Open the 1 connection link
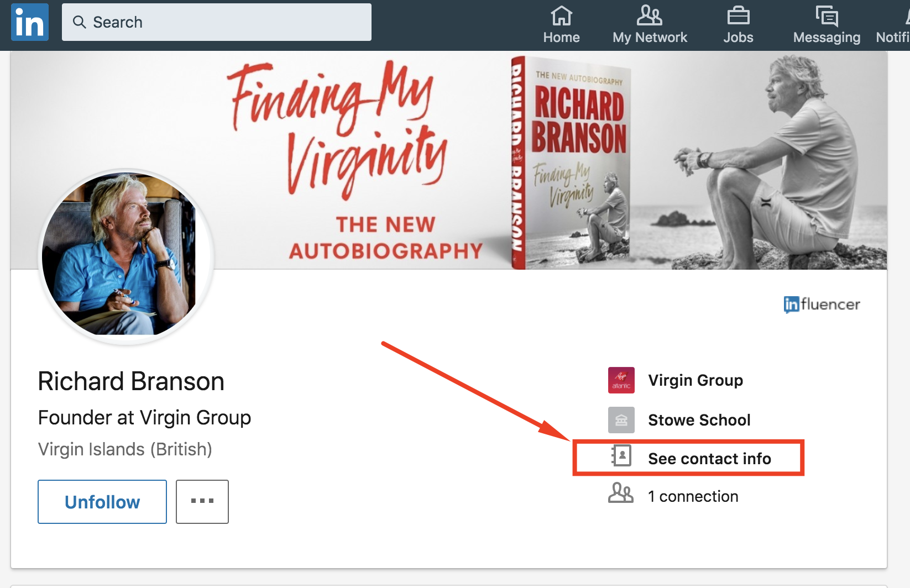This screenshot has width=910, height=588. pos(693,496)
